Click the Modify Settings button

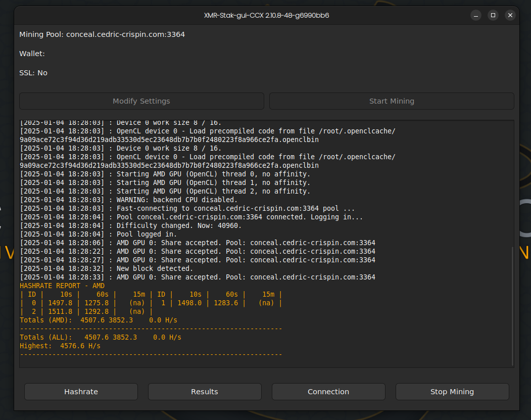pos(141,101)
